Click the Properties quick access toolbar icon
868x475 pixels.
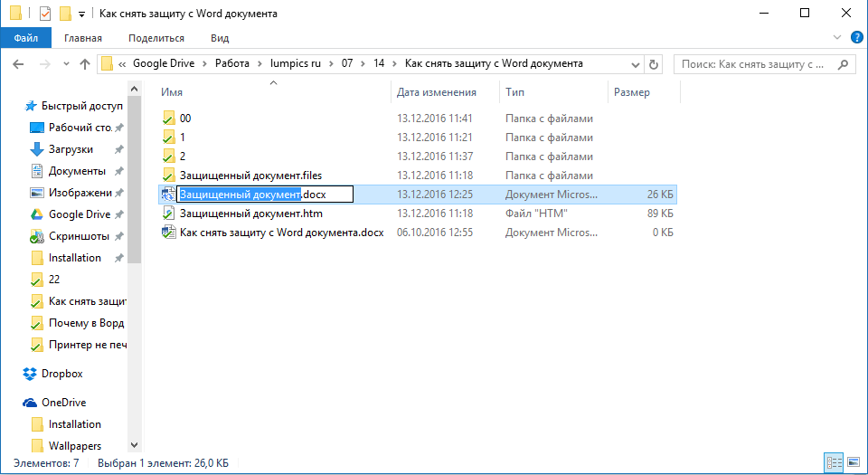(45, 14)
